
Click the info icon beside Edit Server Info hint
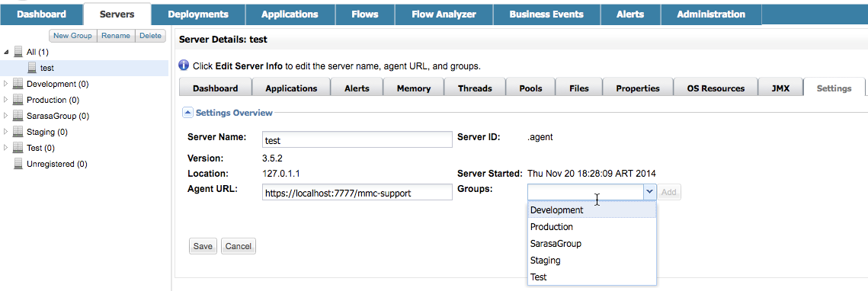point(184,66)
